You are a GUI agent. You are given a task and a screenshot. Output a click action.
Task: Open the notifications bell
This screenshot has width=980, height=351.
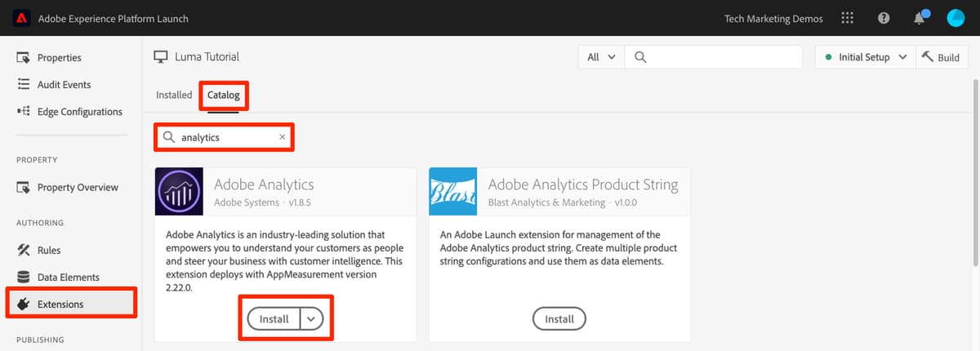[919, 18]
